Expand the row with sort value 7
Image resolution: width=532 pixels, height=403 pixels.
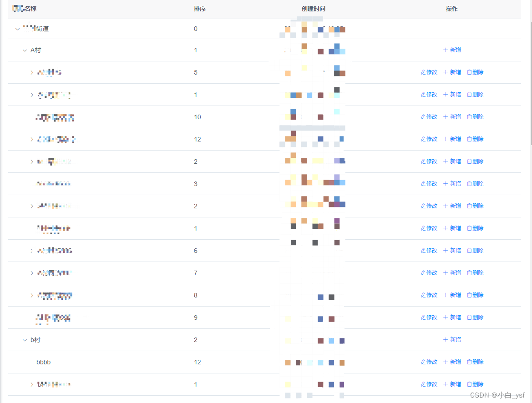[x=32, y=273]
